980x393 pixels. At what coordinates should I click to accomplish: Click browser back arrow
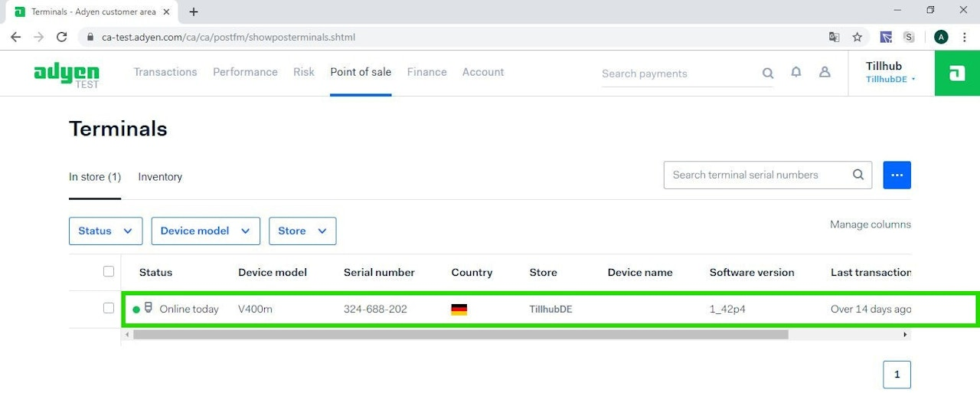[15, 37]
